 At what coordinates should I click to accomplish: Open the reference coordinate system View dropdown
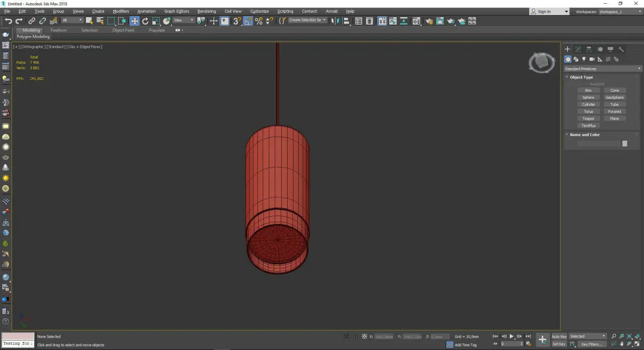(184, 20)
